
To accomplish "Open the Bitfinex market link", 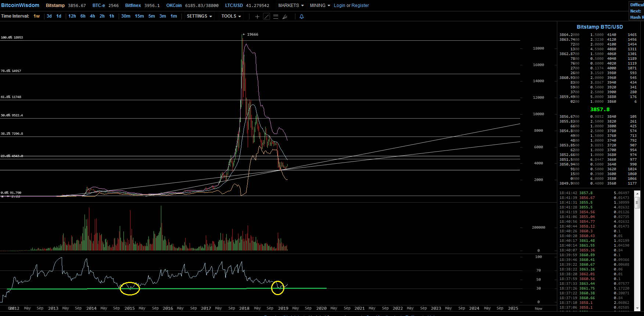I will (x=133, y=6).
